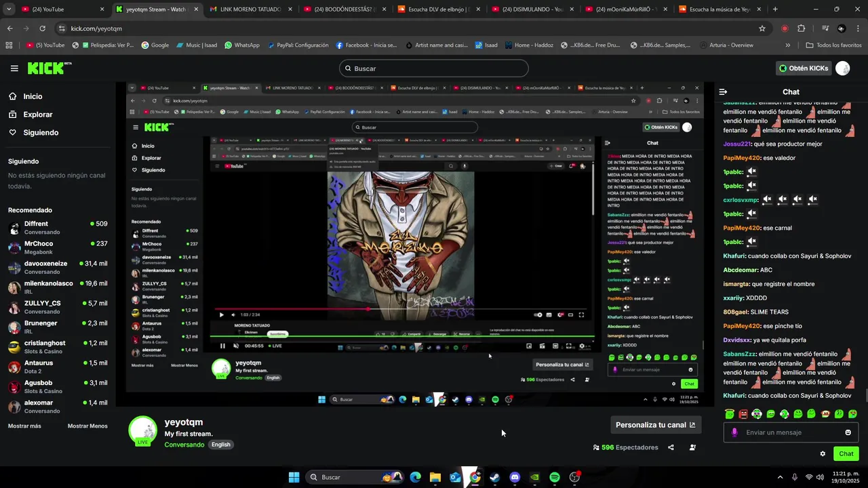Insert the halo angel green emote

(730, 413)
